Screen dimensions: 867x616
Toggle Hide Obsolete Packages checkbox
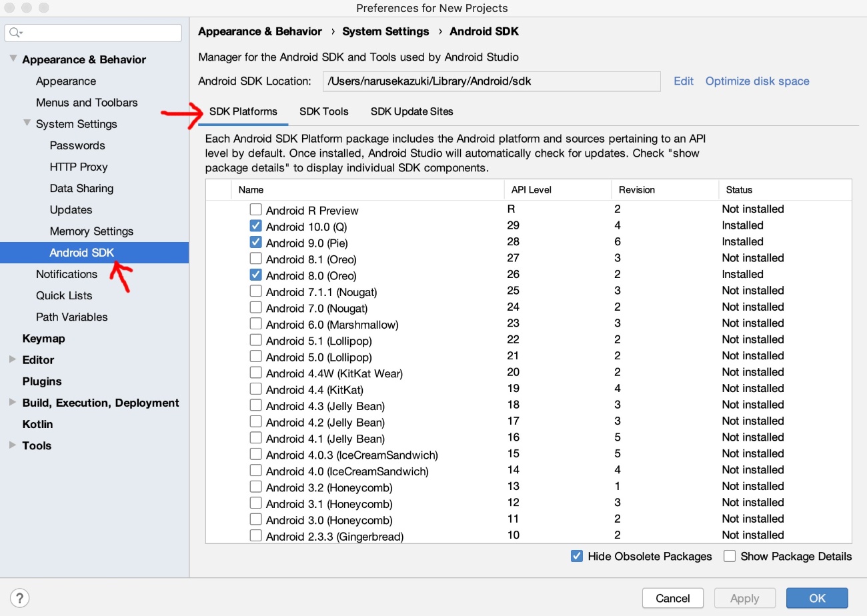click(x=578, y=556)
